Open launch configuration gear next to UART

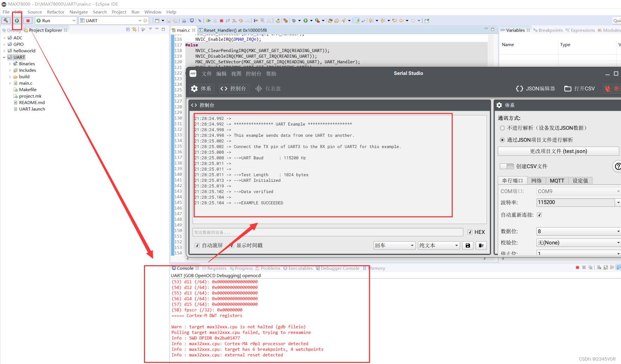tap(145, 21)
